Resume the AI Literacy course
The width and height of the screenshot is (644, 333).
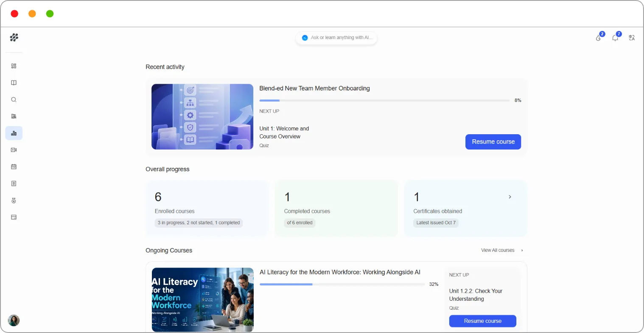[x=483, y=321]
